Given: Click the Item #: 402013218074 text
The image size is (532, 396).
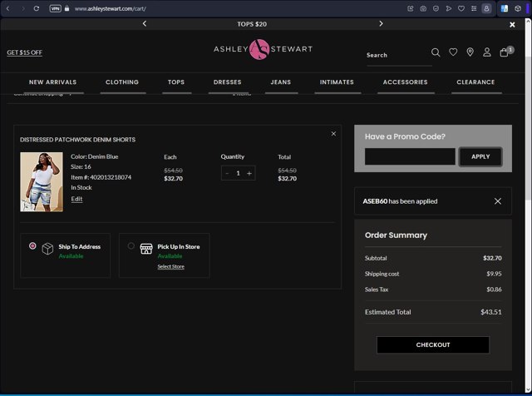Looking at the screenshot, I should [101, 177].
